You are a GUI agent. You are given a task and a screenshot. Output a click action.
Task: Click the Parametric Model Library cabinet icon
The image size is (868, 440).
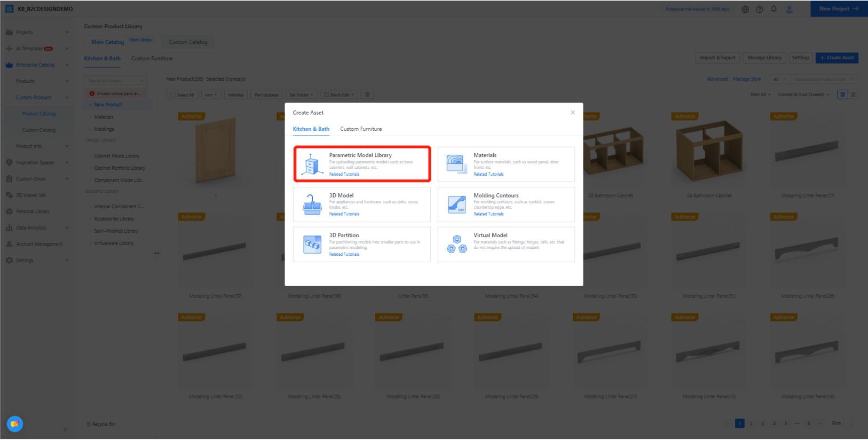coord(312,164)
